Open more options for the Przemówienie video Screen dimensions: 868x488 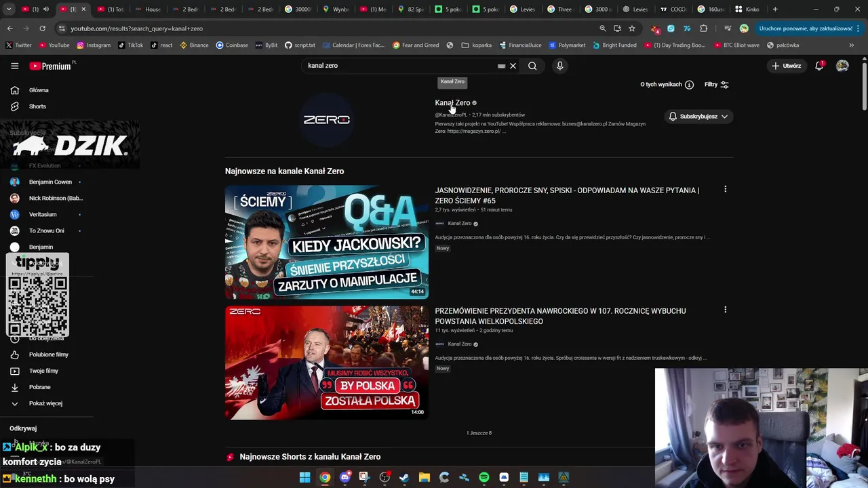(x=725, y=310)
